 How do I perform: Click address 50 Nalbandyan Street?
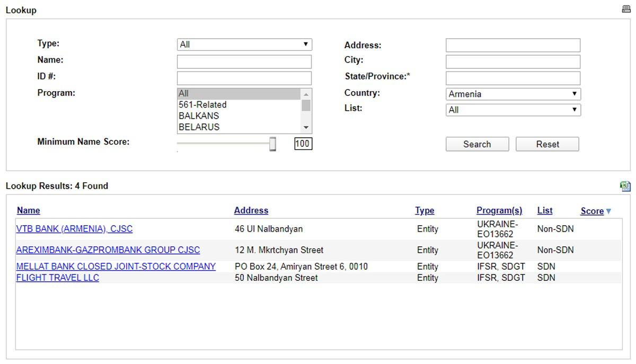click(x=276, y=278)
